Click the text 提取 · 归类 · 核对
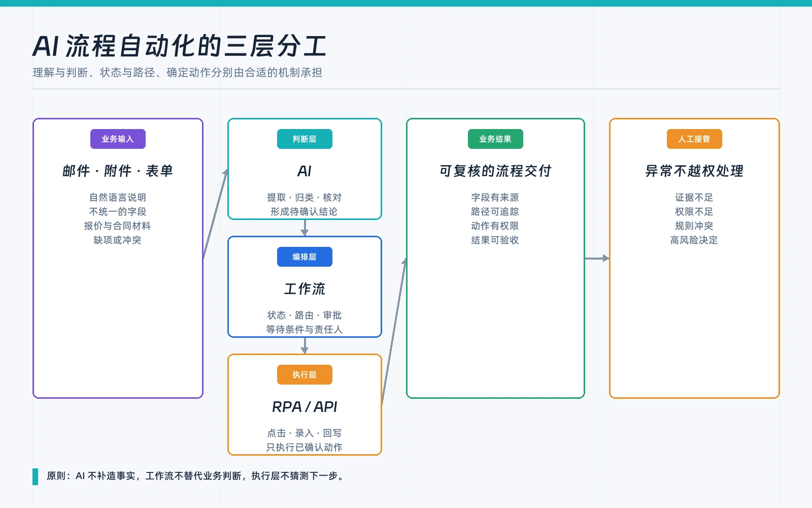 [304, 197]
